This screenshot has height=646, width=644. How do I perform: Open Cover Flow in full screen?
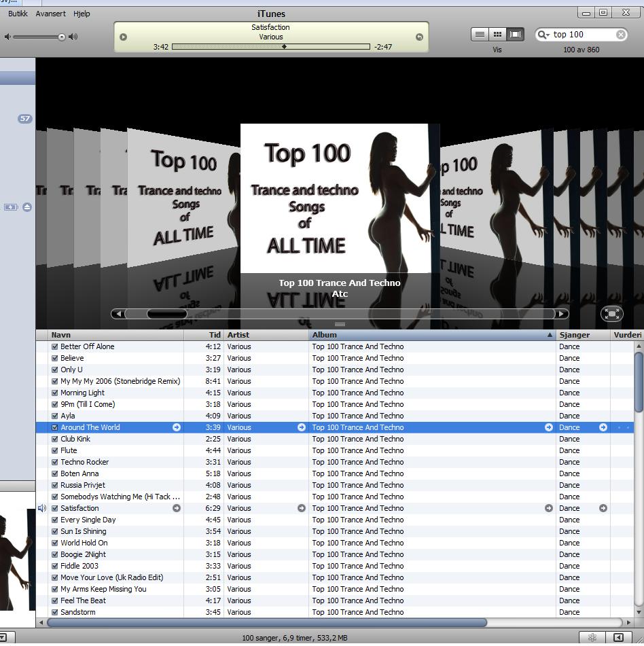612,314
